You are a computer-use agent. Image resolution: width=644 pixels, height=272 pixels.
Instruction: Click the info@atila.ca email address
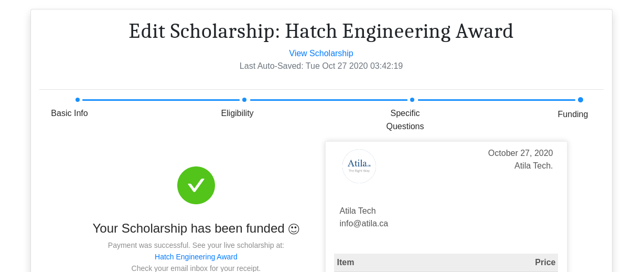pos(364,224)
